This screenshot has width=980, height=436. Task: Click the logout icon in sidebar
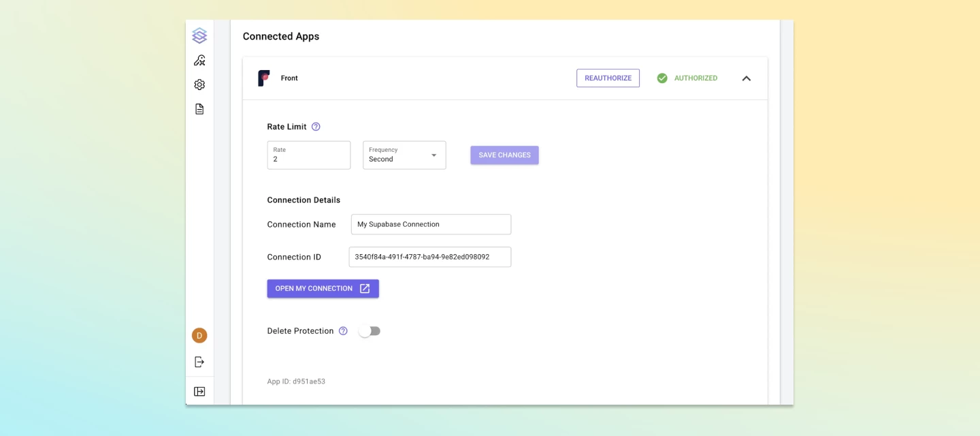(199, 362)
